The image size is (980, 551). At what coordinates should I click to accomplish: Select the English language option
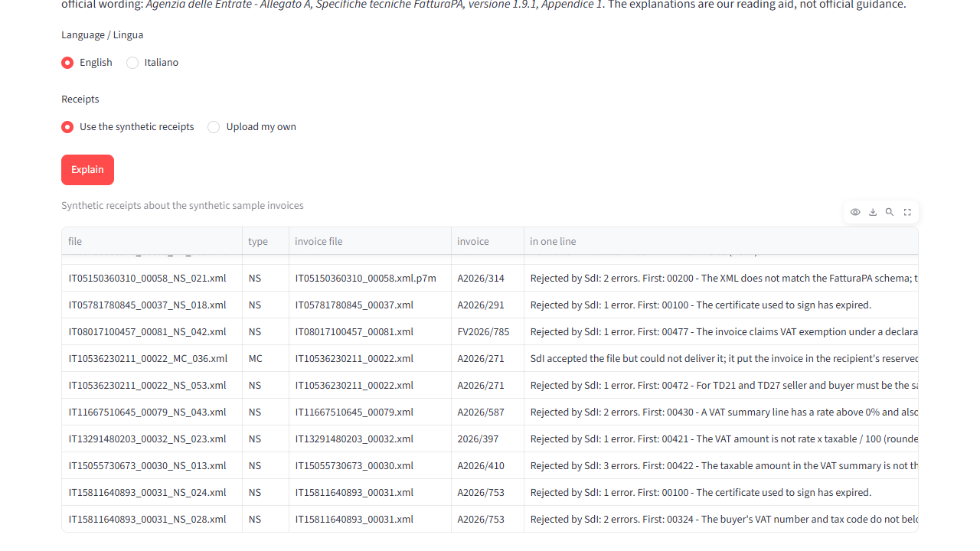[x=87, y=63]
